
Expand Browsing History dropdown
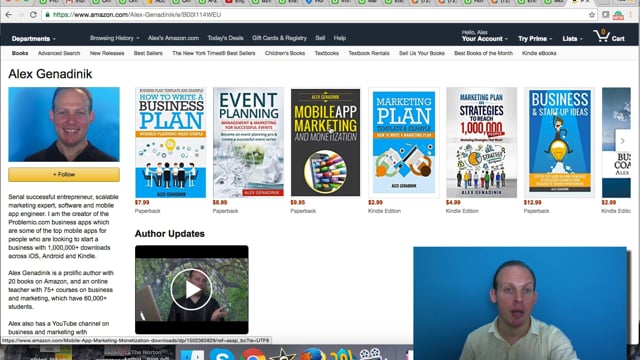coord(114,38)
